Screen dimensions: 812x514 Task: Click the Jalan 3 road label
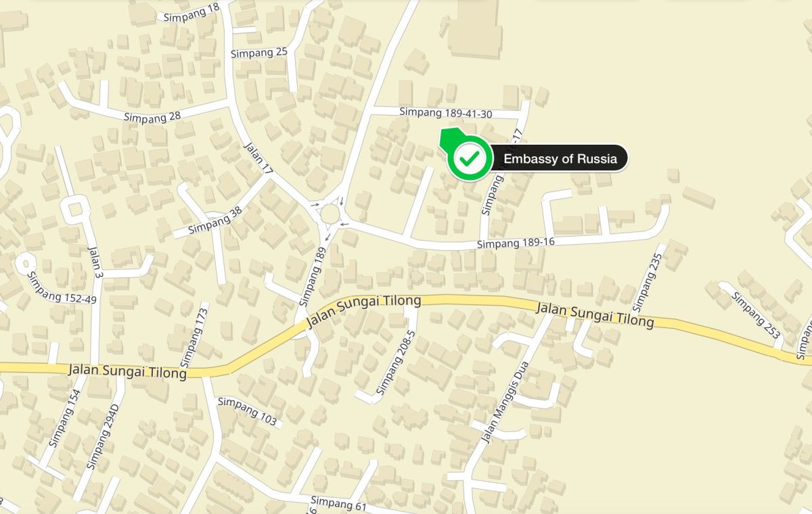pyautogui.click(x=94, y=261)
